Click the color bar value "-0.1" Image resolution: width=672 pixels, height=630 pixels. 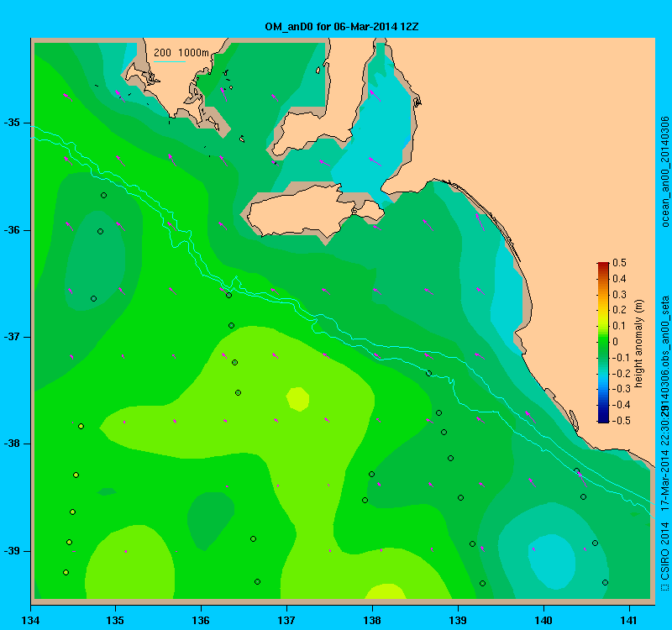click(621, 358)
